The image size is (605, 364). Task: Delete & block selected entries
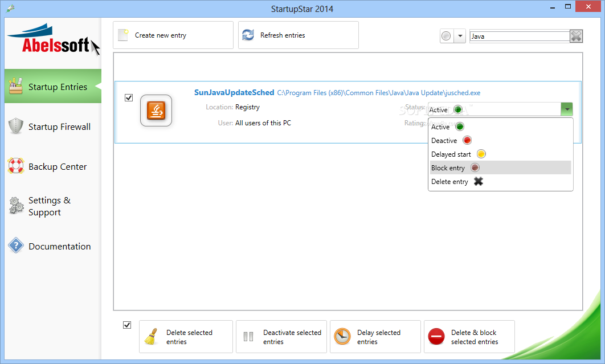(x=469, y=337)
